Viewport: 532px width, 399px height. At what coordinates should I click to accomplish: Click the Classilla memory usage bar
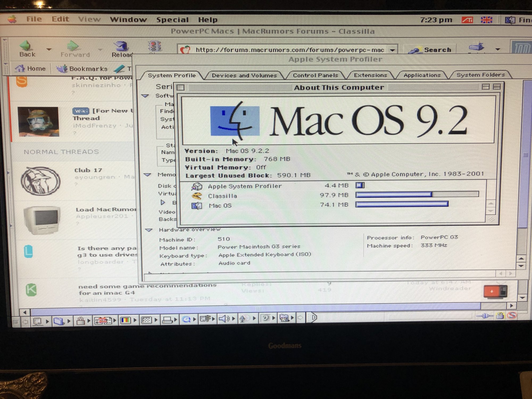click(x=417, y=194)
